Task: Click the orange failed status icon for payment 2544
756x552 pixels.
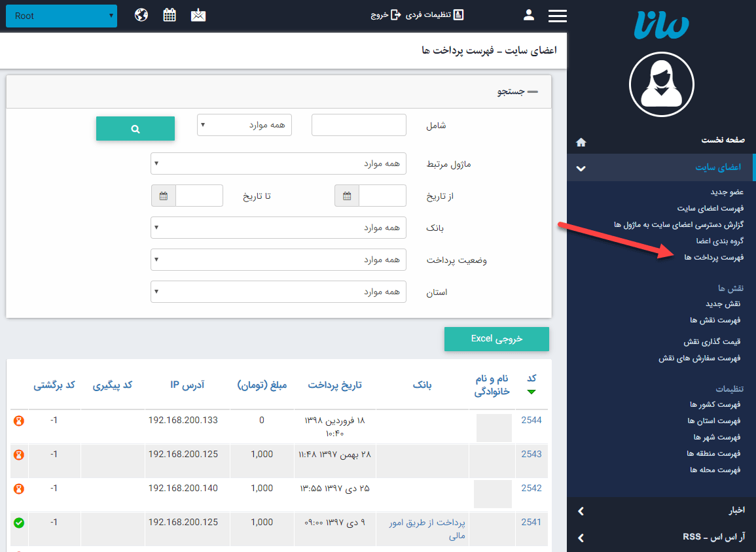Action: point(19,421)
